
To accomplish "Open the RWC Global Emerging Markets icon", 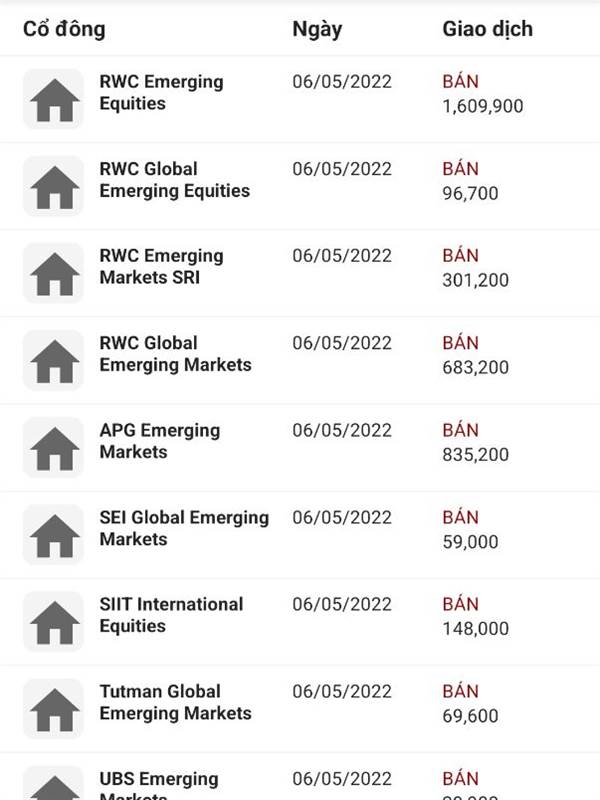I will click(x=54, y=360).
